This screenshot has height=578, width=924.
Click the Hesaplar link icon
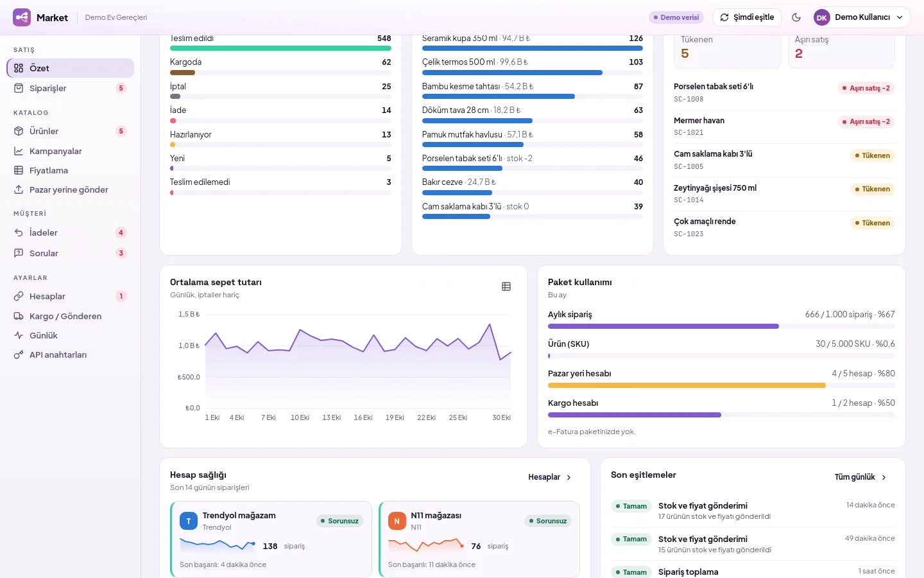pos(19,296)
